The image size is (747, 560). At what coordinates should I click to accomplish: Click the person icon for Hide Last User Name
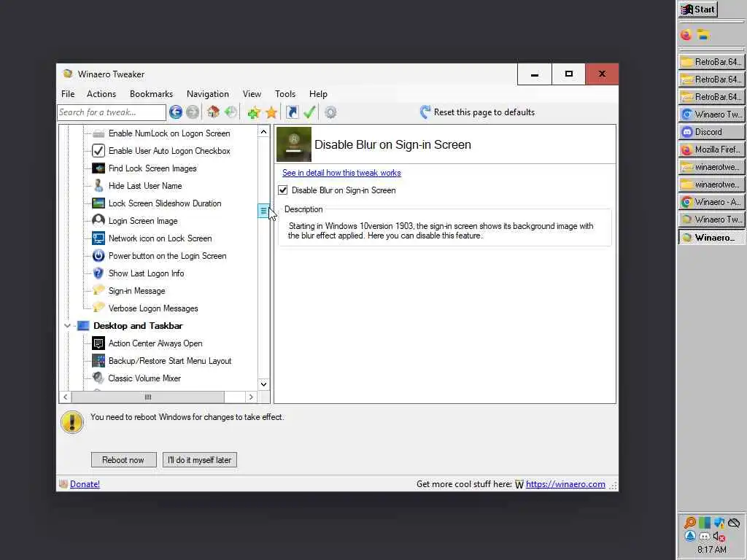(x=98, y=185)
